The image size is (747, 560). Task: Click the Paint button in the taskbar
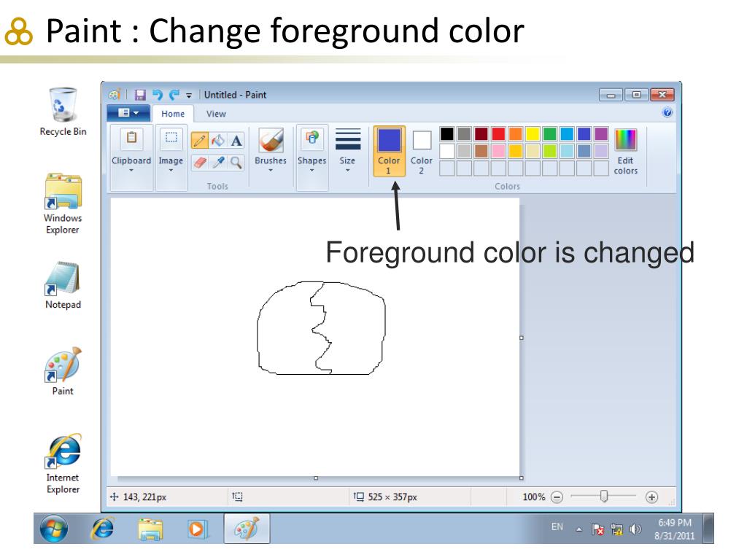[x=247, y=529]
